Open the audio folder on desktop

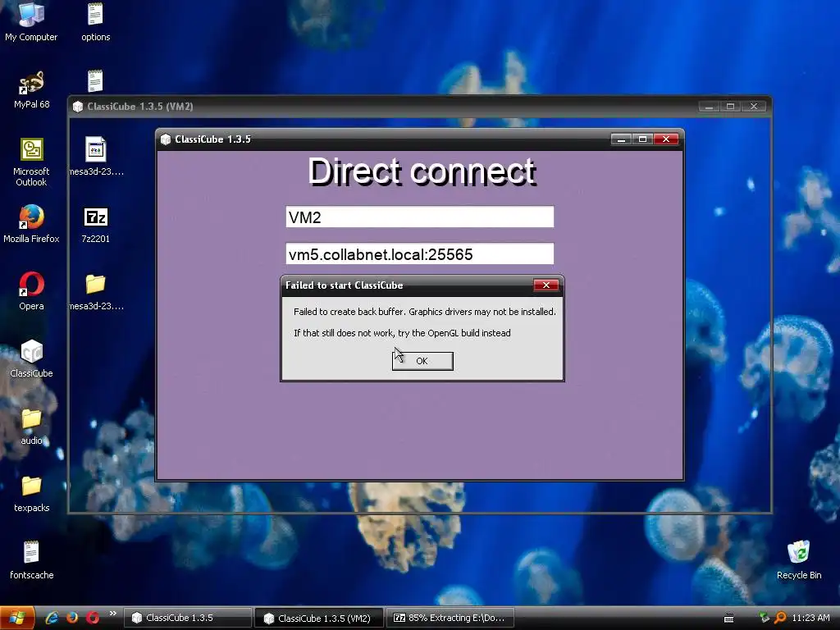[x=31, y=426]
